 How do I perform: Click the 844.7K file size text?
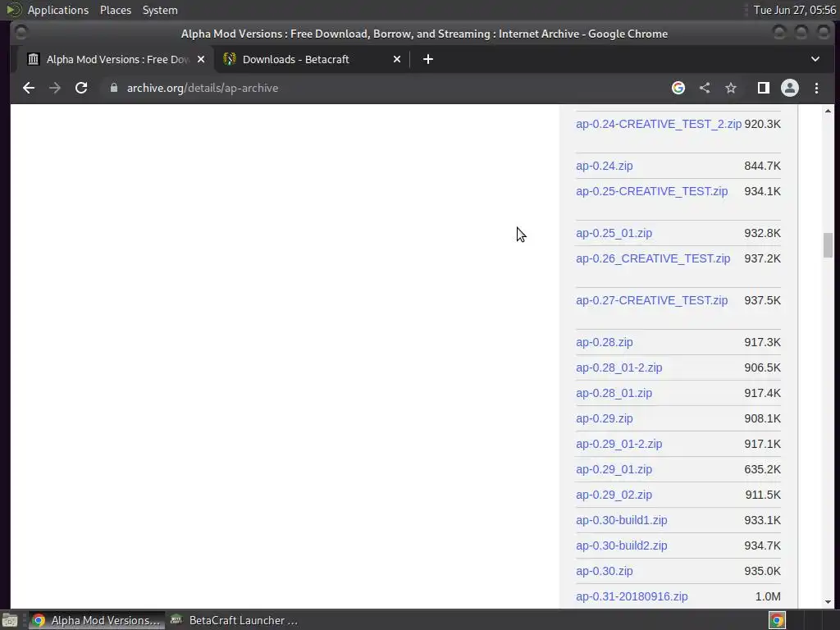pos(762,166)
